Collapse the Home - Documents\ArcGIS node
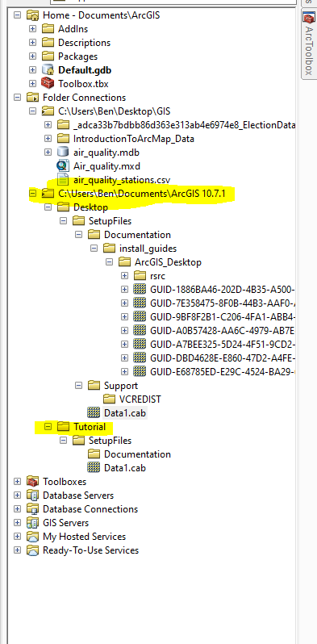The height and width of the screenshot is (644, 317). (x=17, y=15)
